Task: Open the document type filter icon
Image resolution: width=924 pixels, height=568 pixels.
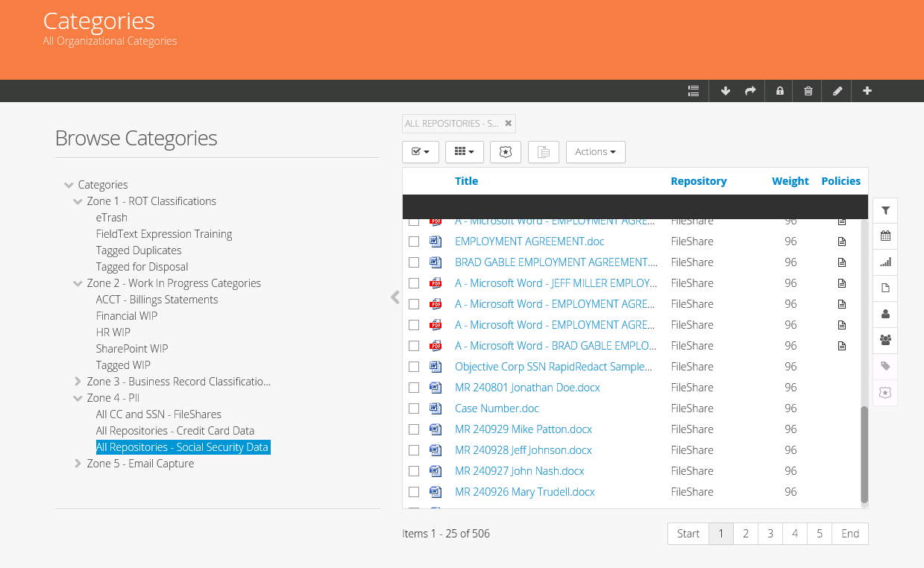Action: coord(885,288)
